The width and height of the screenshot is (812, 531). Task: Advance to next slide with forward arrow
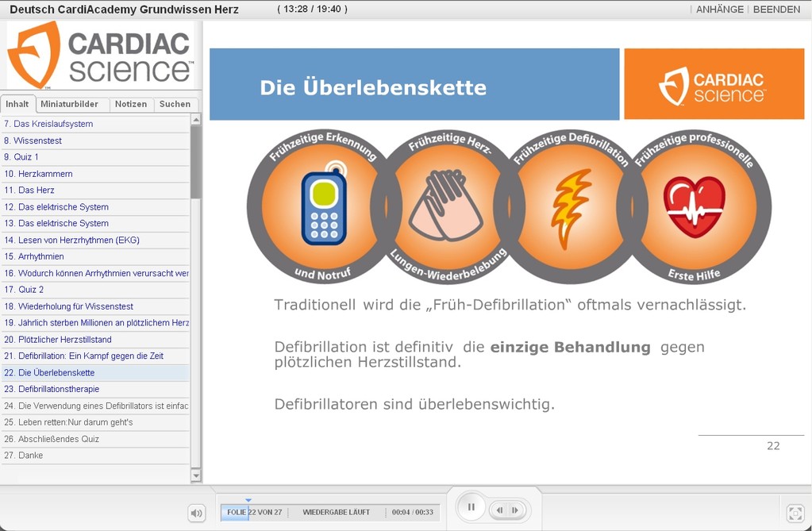[x=515, y=510]
